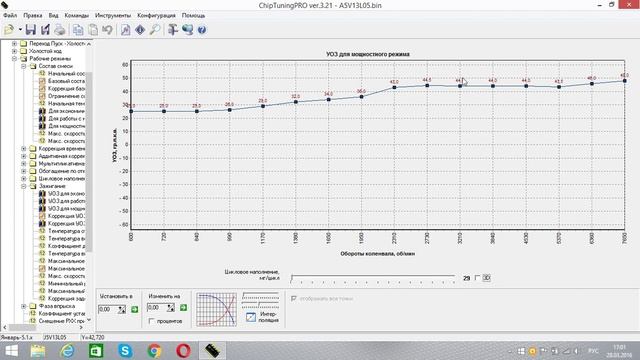Click the computer monitor toolbar icon
Viewport: 640px width, 360px height.
pyautogui.click(x=187, y=29)
